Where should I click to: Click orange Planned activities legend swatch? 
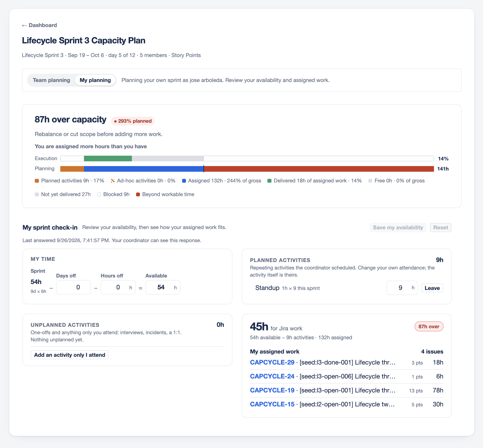[37, 181]
